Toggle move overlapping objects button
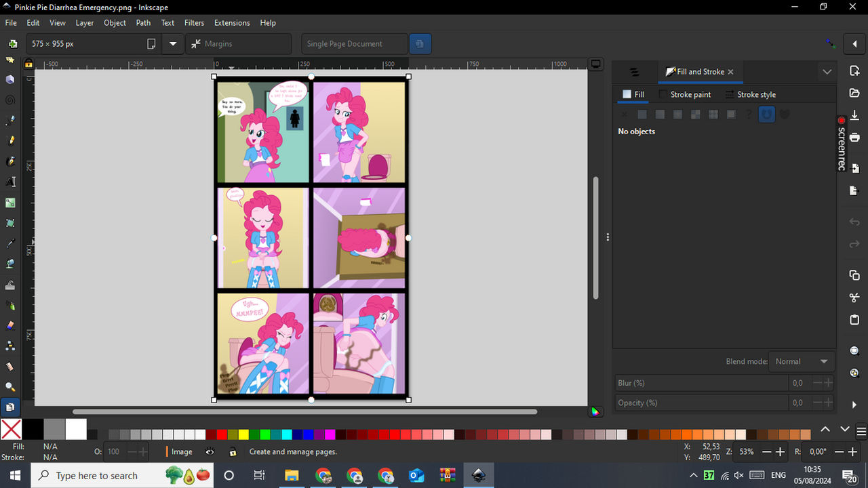Image resolution: width=868 pixels, height=488 pixels. click(420, 44)
